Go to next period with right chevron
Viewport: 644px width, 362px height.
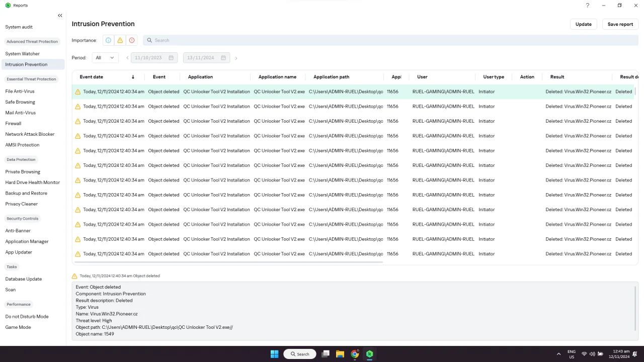(236, 58)
